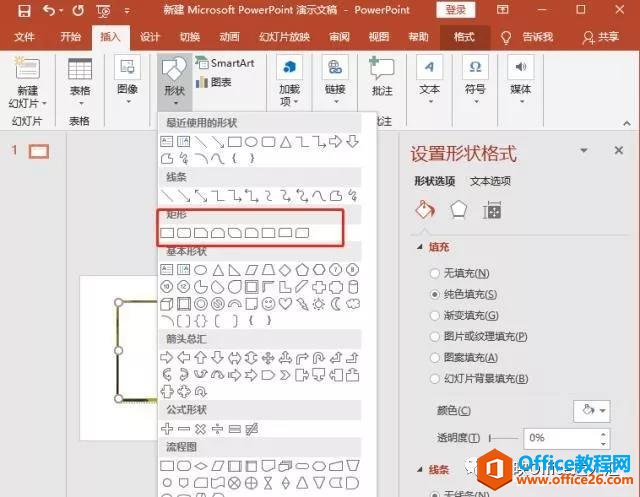
Task: Pick the smiley face shape
Action: [268, 304]
